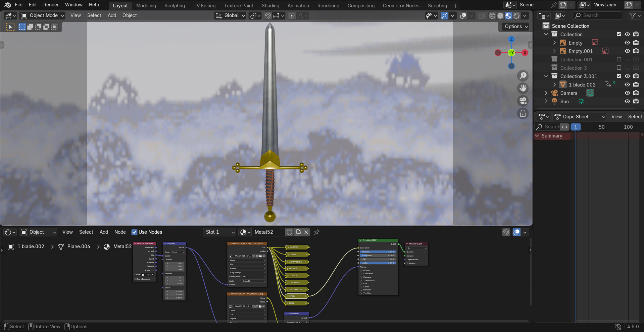Viewport: 644px width, 332px height.
Task: Switch to wireframe viewport shading
Action: click(x=492, y=16)
